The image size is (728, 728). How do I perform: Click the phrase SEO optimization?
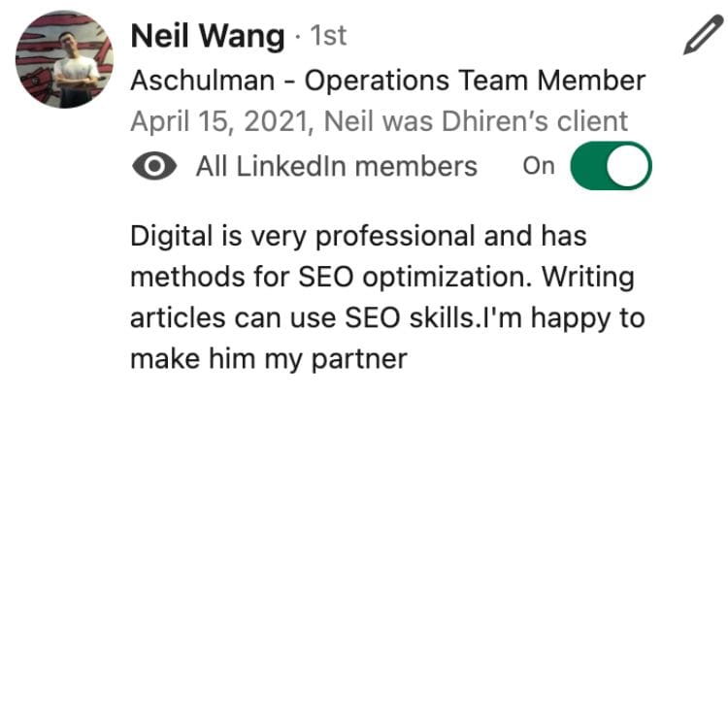point(415,278)
